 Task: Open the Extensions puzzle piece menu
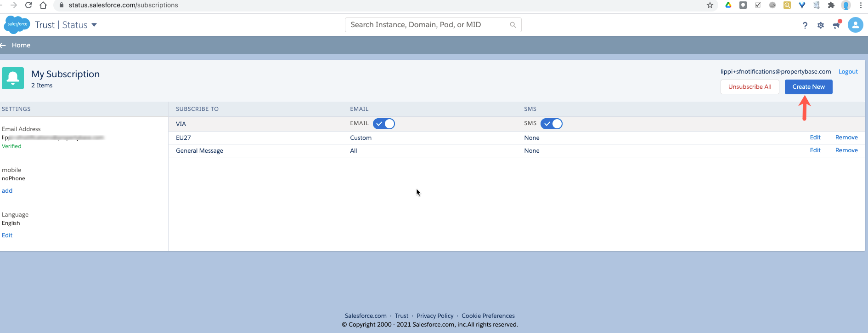tap(831, 5)
